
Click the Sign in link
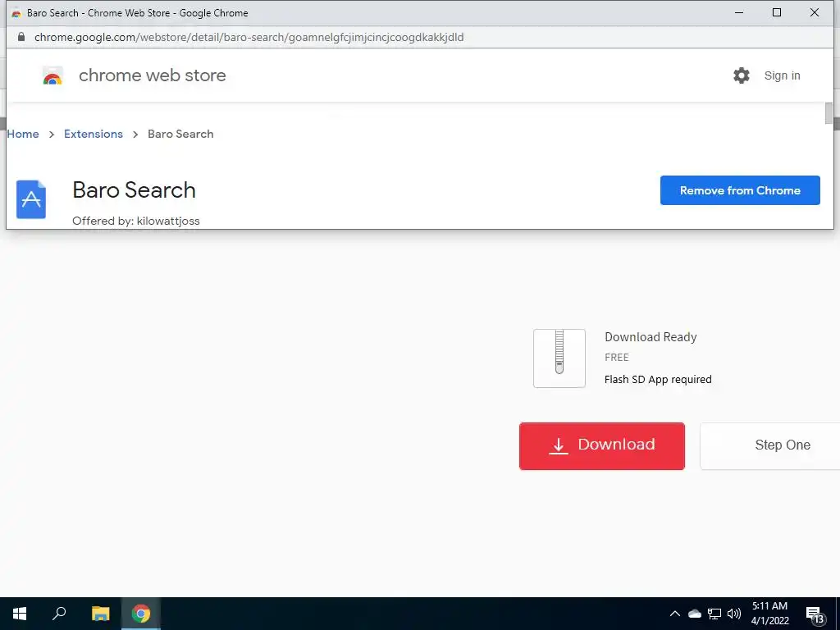[x=782, y=76]
